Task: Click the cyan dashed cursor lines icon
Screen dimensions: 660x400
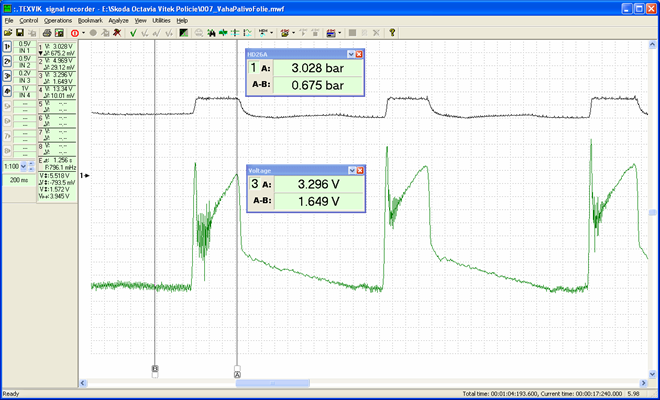Action: tap(236, 33)
